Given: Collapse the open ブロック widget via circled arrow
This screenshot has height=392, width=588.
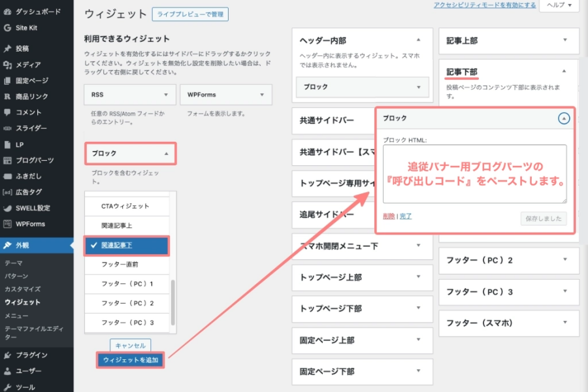Looking at the screenshot, I should tap(564, 118).
